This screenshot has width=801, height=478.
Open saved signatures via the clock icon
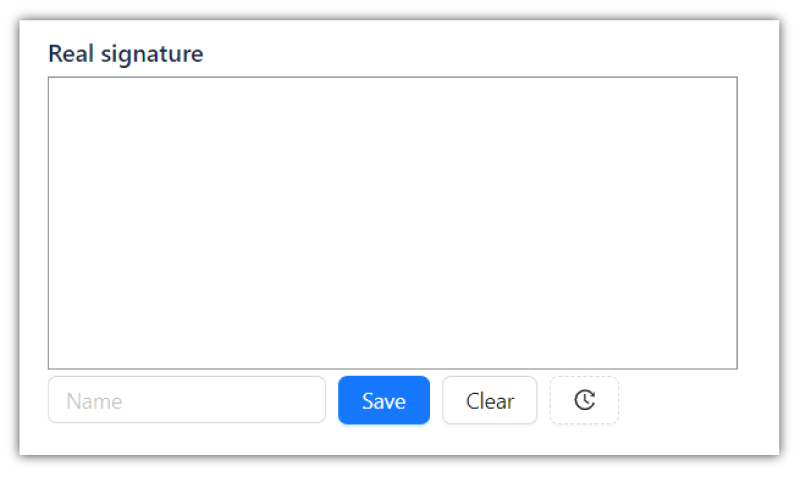[x=584, y=400]
